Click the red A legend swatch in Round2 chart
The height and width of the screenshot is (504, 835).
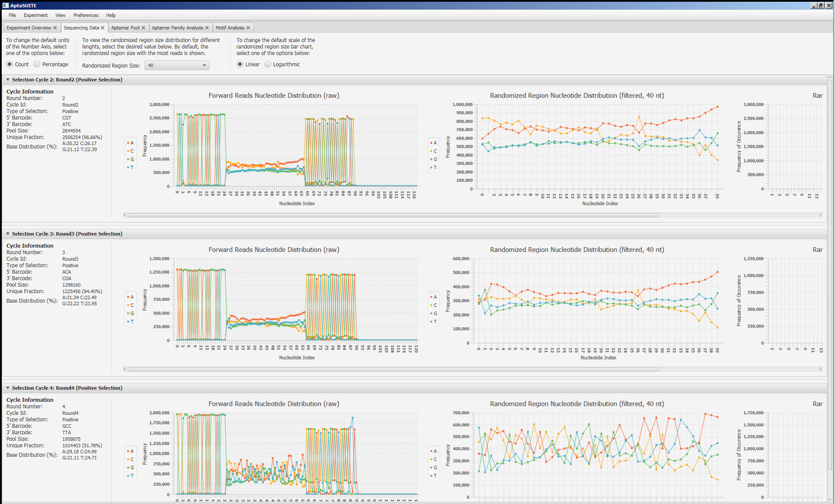click(x=128, y=143)
